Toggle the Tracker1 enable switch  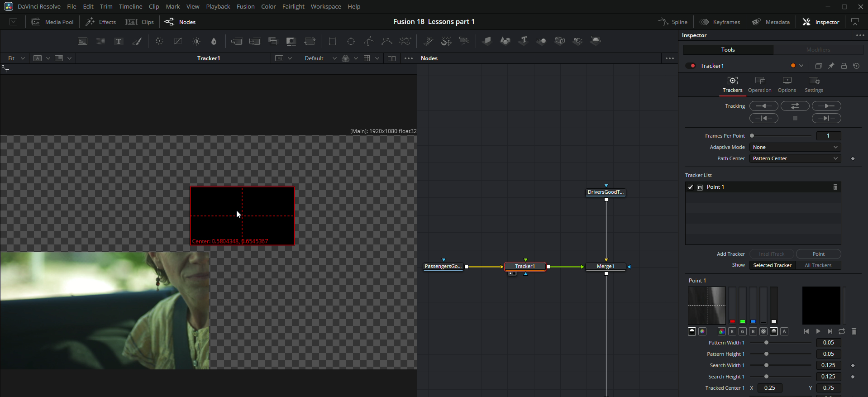pyautogui.click(x=691, y=66)
